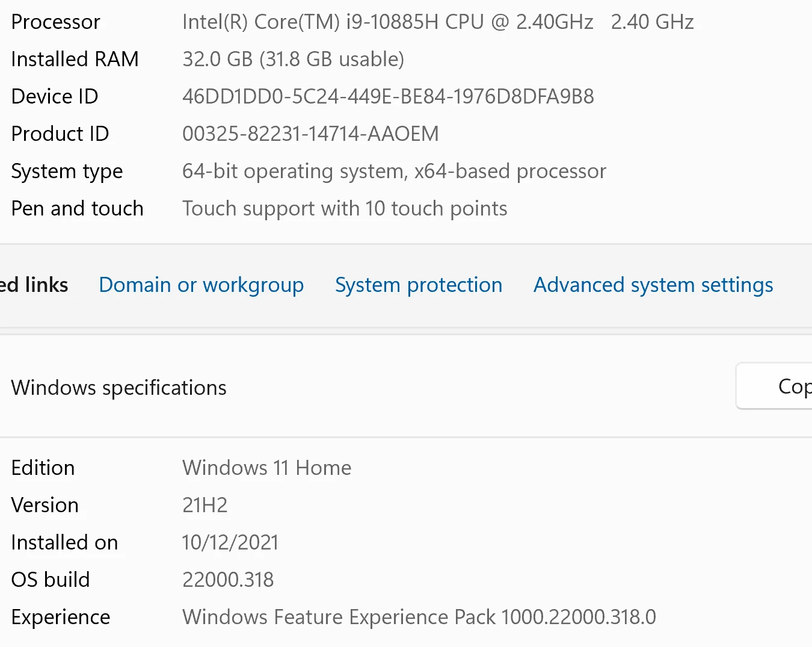Select the Processor label
The height and width of the screenshot is (647, 812).
pyautogui.click(x=55, y=22)
